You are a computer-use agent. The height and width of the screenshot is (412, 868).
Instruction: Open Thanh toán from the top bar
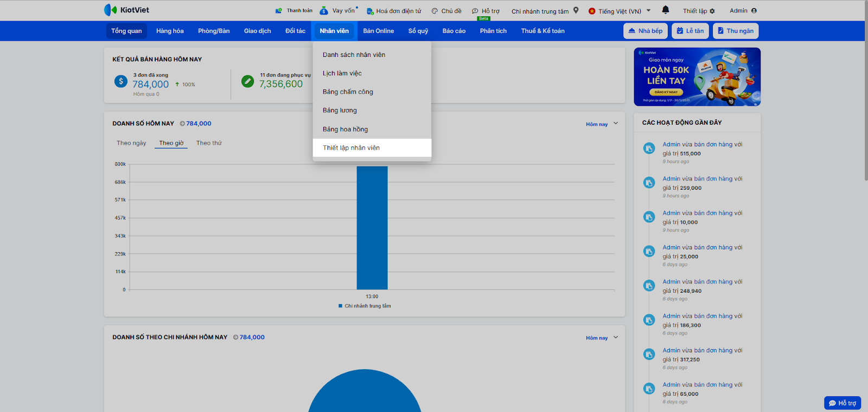294,10
